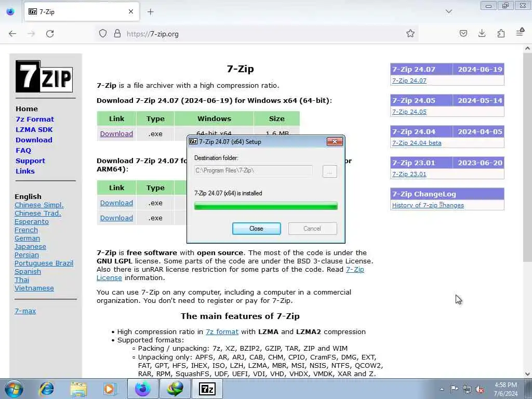Open Download page in sidebar
Screen dimensions: 532x399
(34, 140)
